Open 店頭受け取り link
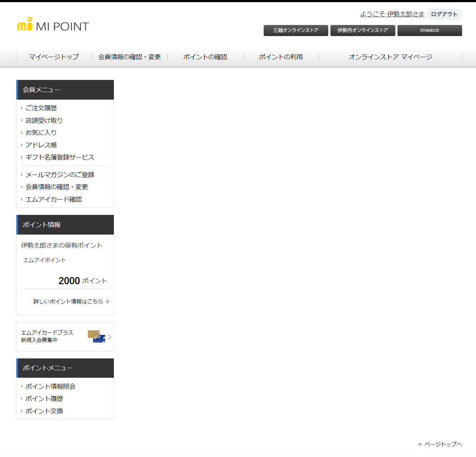 click(44, 120)
